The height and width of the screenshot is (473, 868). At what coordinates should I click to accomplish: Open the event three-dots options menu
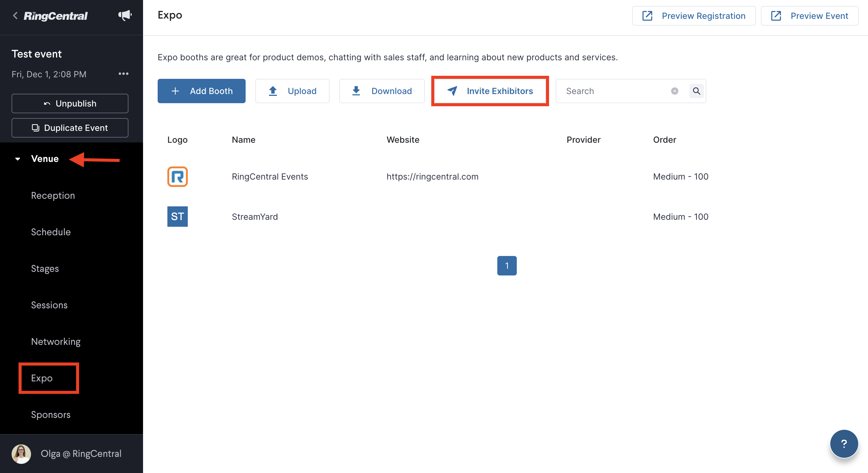pos(123,74)
